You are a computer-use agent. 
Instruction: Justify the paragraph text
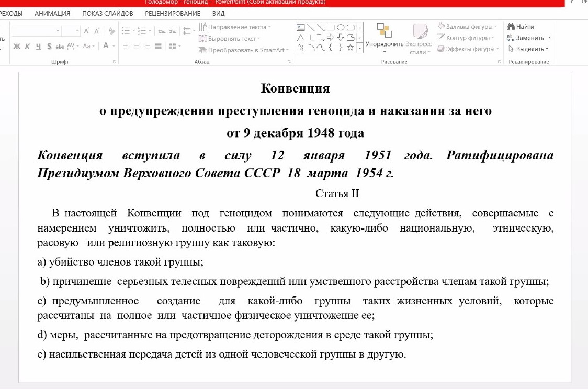pos(159,46)
